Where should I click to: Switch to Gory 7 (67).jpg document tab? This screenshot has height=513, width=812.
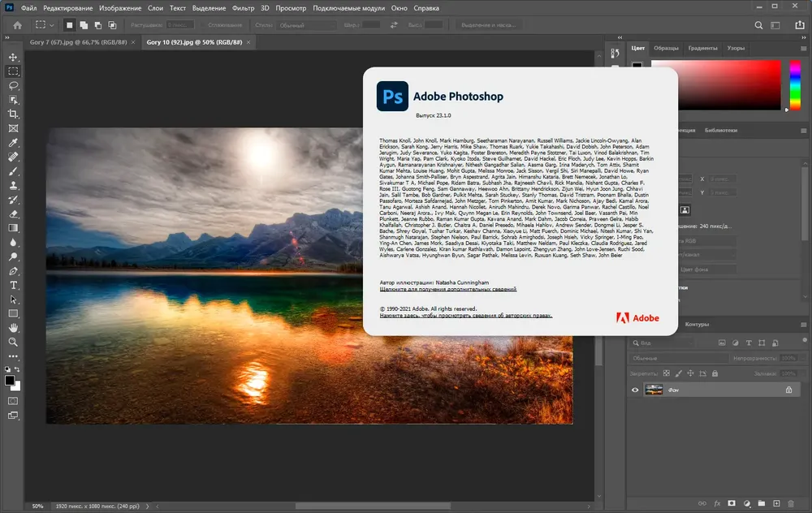pos(78,42)
